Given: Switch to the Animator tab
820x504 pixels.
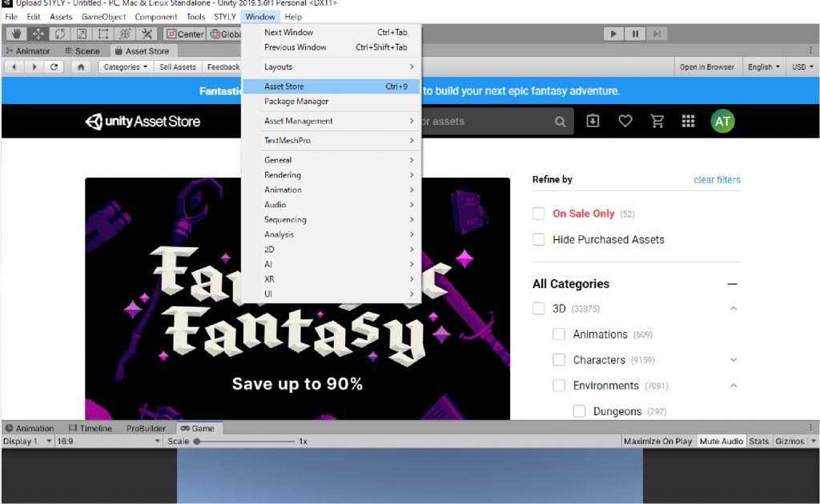Looking at the screenshot, I should pos(28,50).
